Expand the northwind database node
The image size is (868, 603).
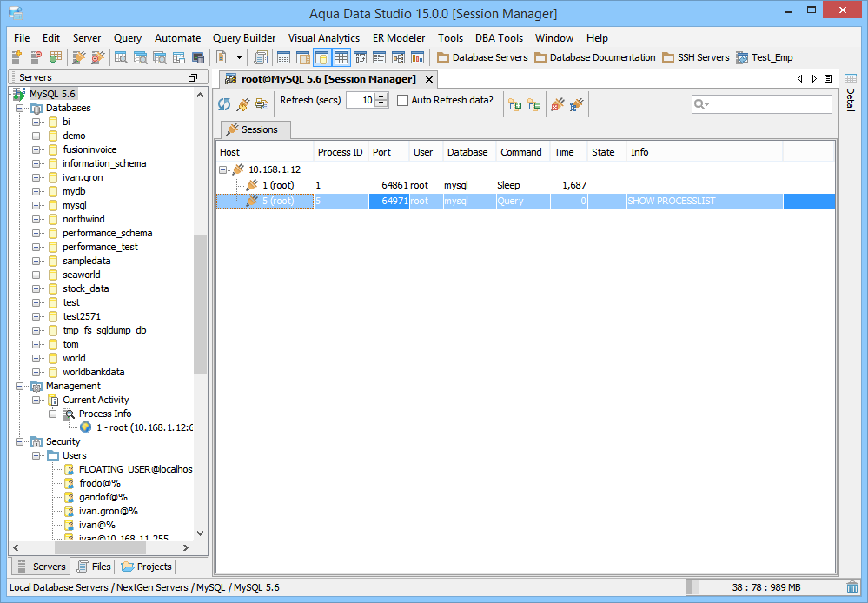click(36, 219)
